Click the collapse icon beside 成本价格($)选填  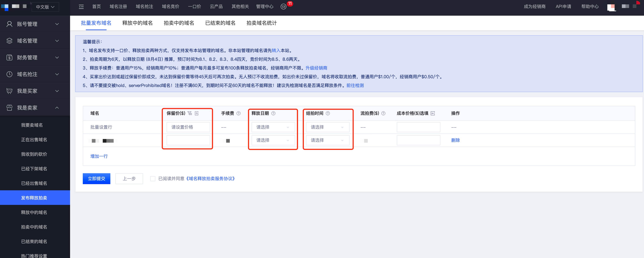(433, 113)
